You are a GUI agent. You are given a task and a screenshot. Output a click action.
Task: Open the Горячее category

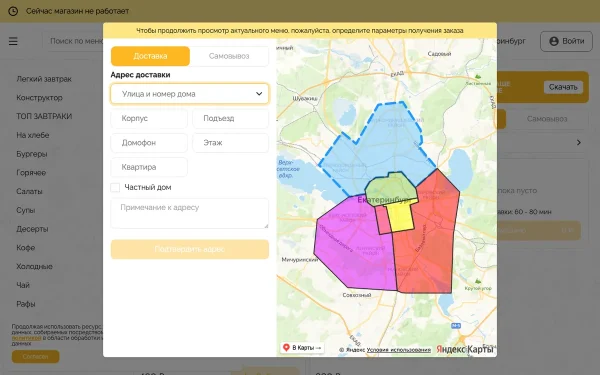[31, 173]
